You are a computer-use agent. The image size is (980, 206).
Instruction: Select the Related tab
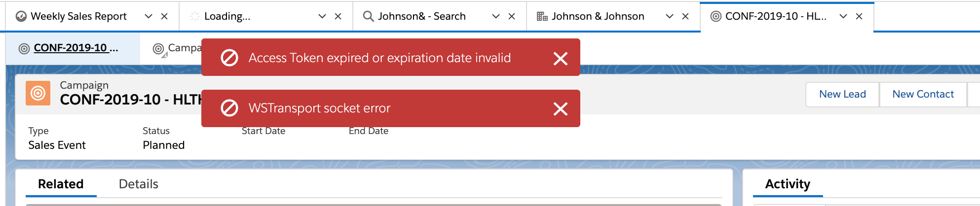(x=61, y=184)
